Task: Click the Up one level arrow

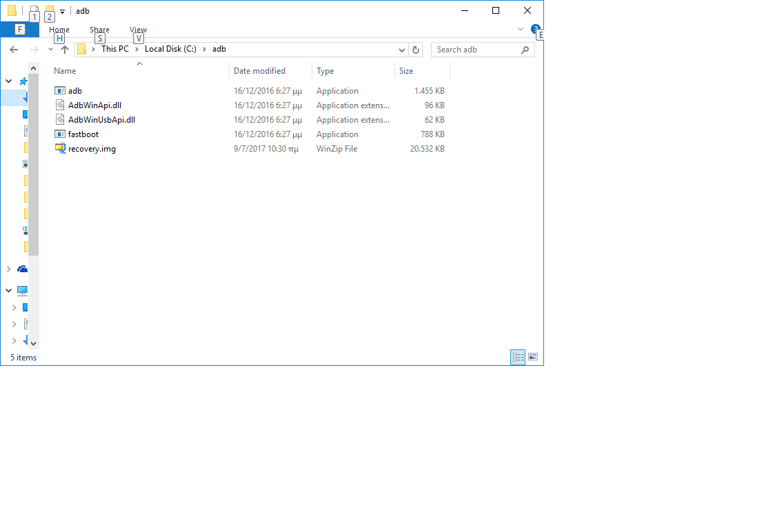Action: (65, 50)
